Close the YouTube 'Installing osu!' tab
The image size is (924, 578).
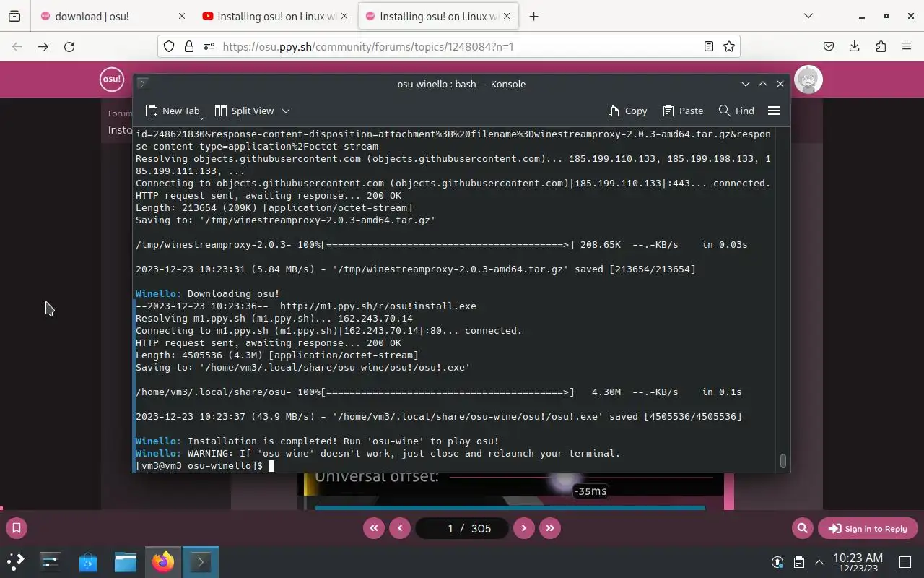click(344, 16)
